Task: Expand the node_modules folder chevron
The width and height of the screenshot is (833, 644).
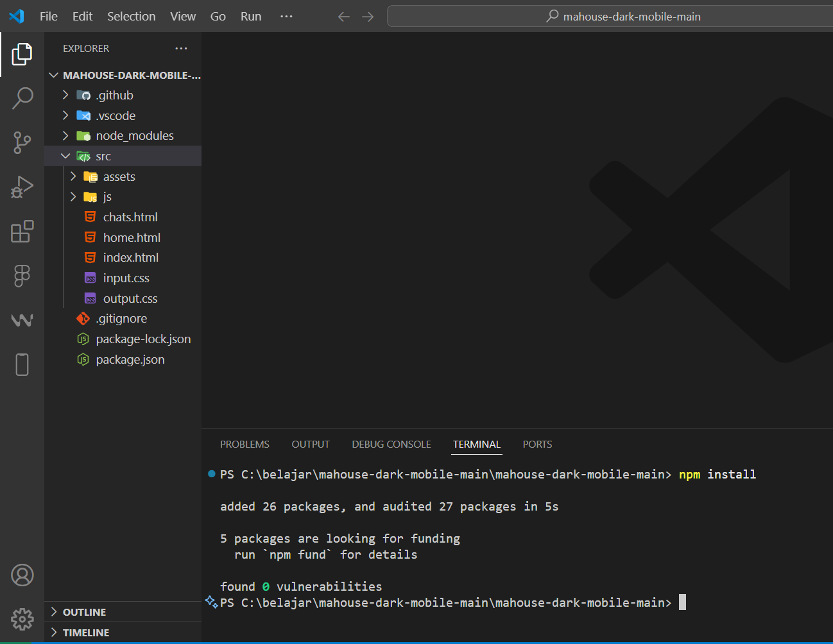Action: (65, 135)
